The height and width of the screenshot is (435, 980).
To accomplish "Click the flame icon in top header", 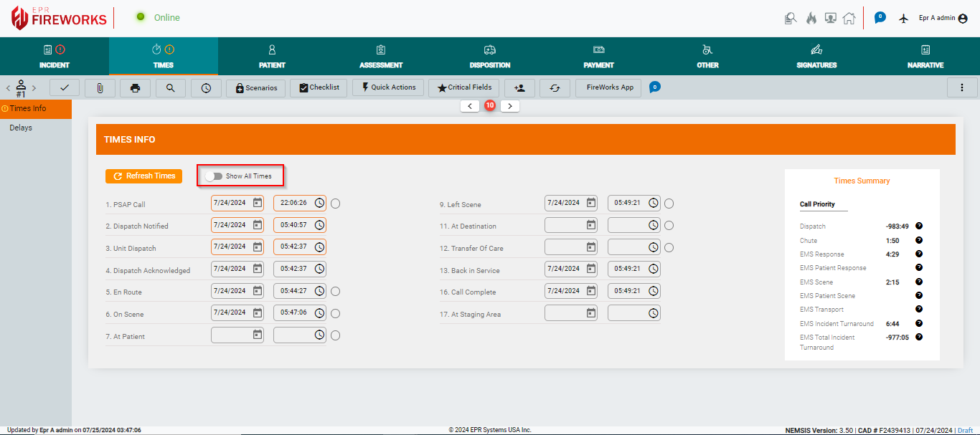I will click(811, 19).
